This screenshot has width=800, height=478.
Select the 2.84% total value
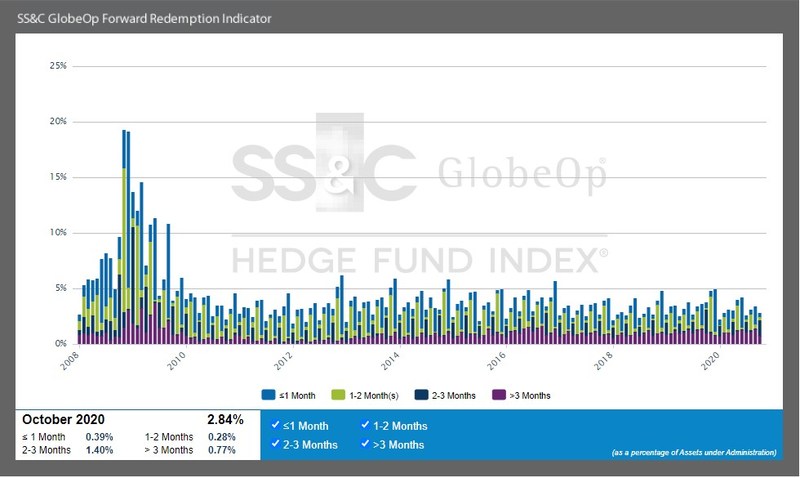pyautogui.click(x=225, y=419)
